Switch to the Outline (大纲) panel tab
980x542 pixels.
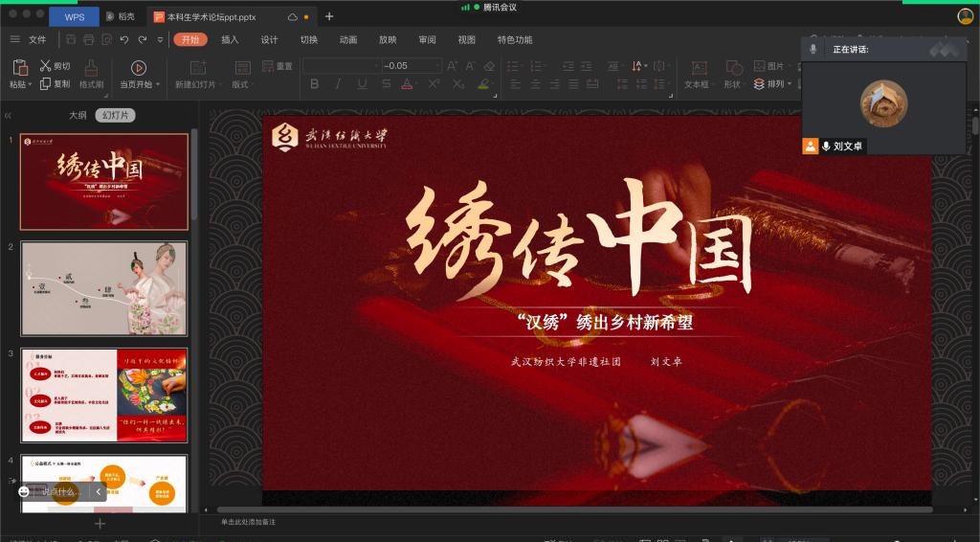point(77,115)
